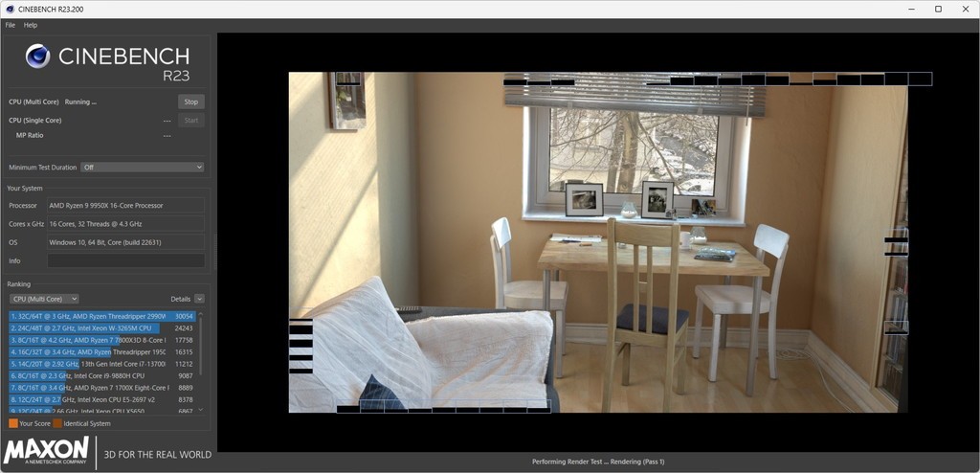980x473 pixels.
Task: Select the Intel Xeon W-3265M ranking entry
Action: tap(101, 328)
